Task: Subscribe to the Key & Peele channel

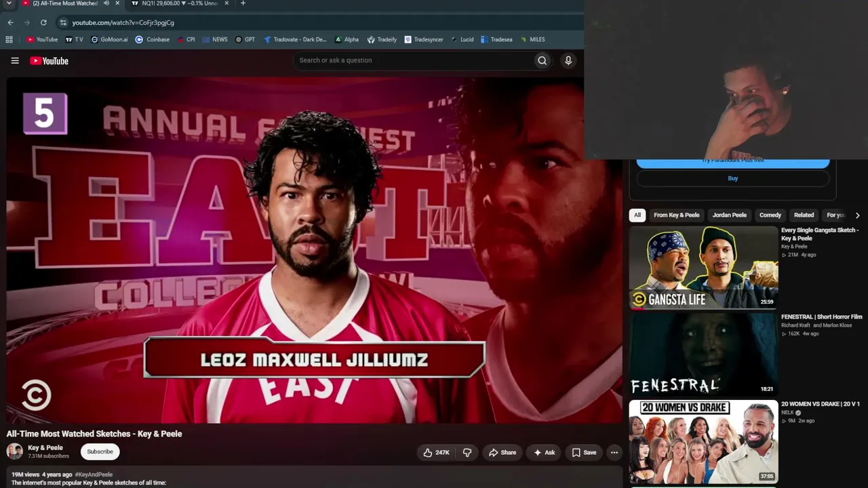Action: click(100, 451)
